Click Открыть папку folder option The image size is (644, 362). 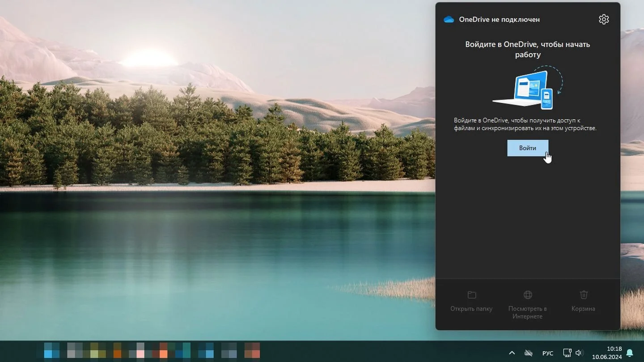tap(471, 301)
